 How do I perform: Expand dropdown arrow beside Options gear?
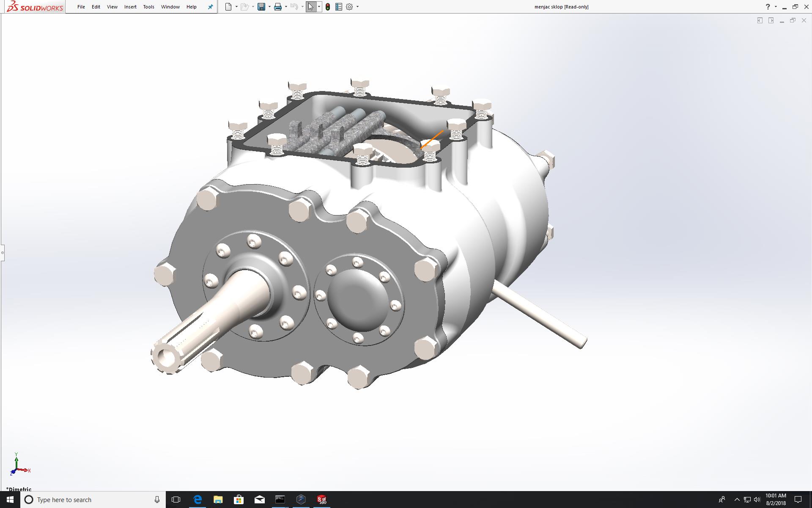(357, 7)
